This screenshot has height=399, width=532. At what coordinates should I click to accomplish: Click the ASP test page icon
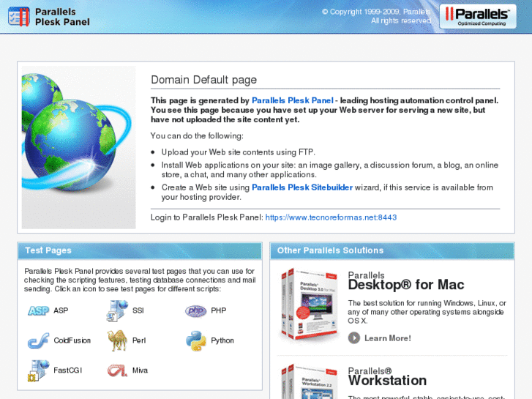pyautogui.click(x=38, y=310)
